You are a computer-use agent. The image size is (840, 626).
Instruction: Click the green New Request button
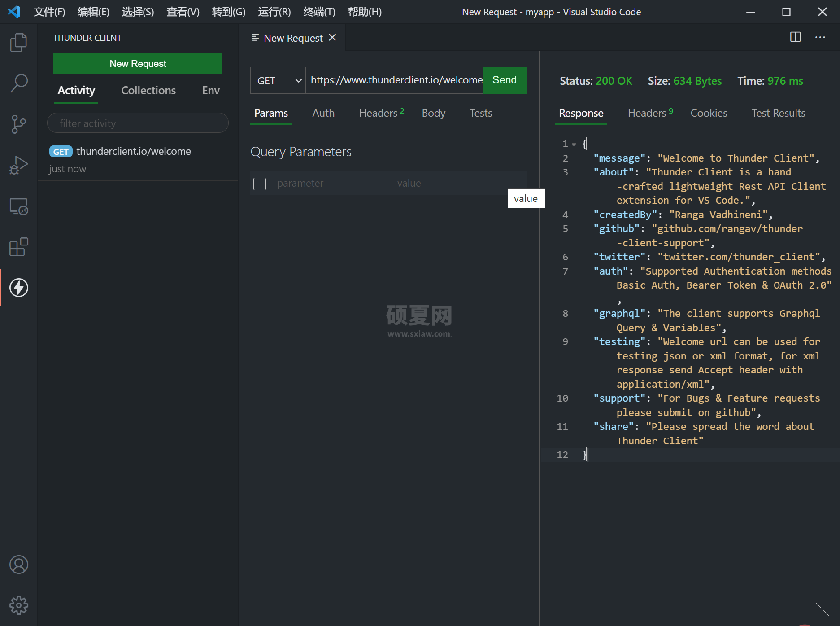click(138, 64)
